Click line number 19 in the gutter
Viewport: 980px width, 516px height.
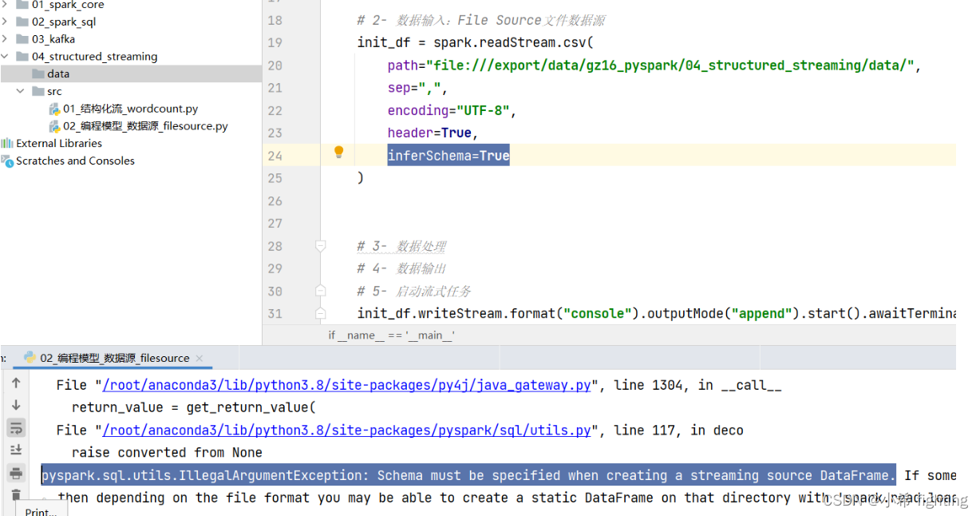(x=275, y=43)
